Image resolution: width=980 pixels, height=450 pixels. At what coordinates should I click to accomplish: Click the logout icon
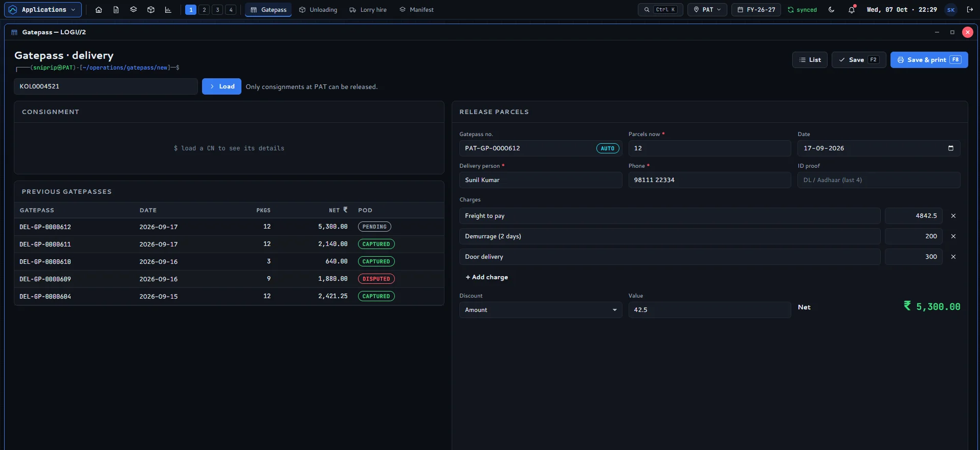pos(970,10)
